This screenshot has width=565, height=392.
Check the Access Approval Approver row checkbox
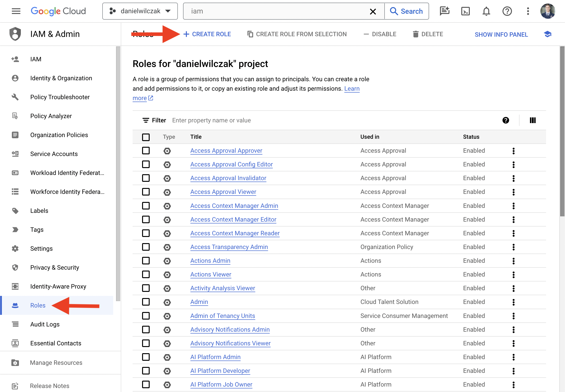146,151
